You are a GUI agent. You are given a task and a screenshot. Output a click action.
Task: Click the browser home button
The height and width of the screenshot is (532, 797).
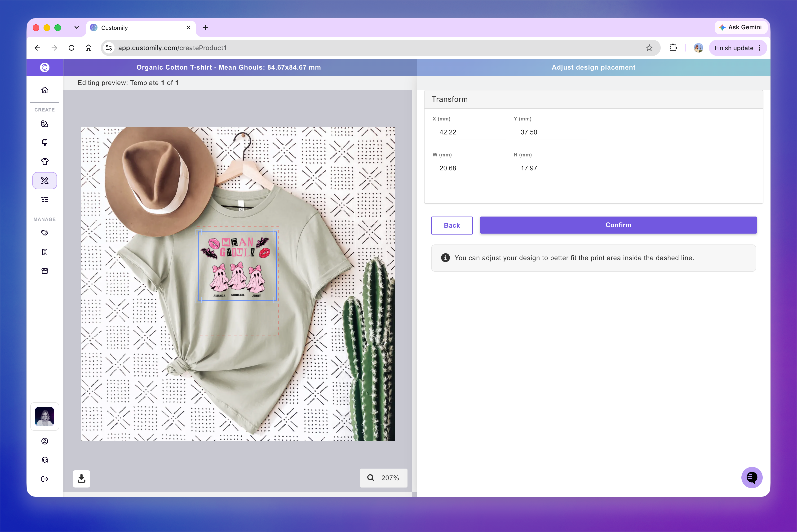[x=88, y=48]
